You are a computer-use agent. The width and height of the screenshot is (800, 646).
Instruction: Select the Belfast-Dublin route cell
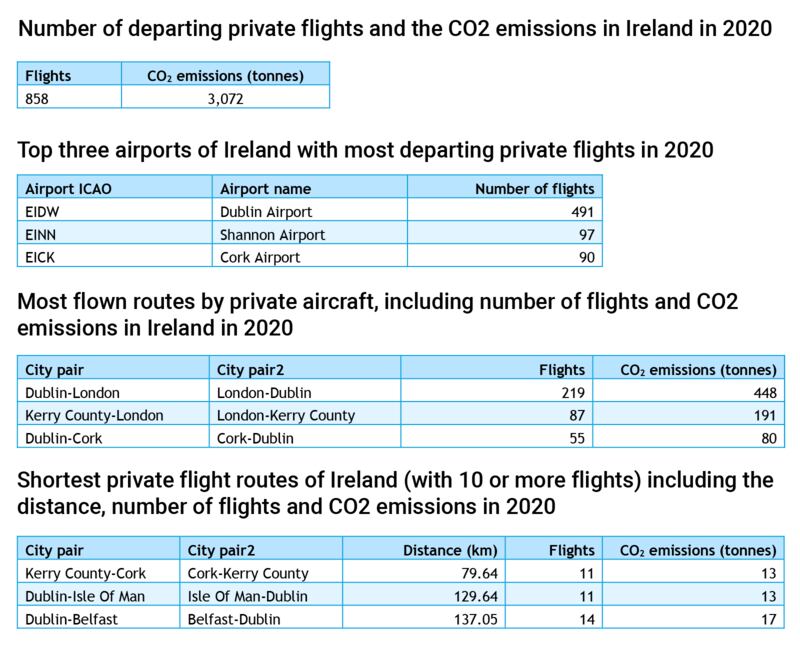[x=233, y=619]
